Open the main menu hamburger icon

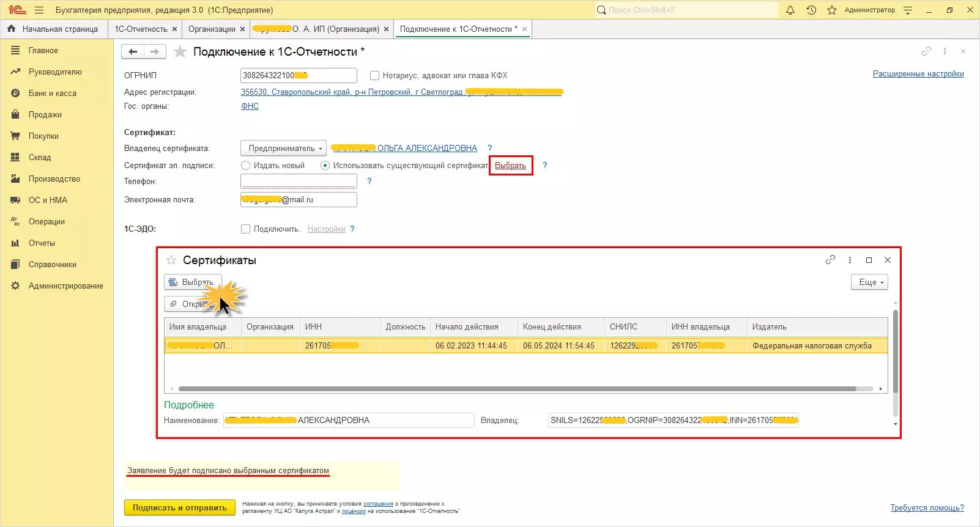click(39, 10)
